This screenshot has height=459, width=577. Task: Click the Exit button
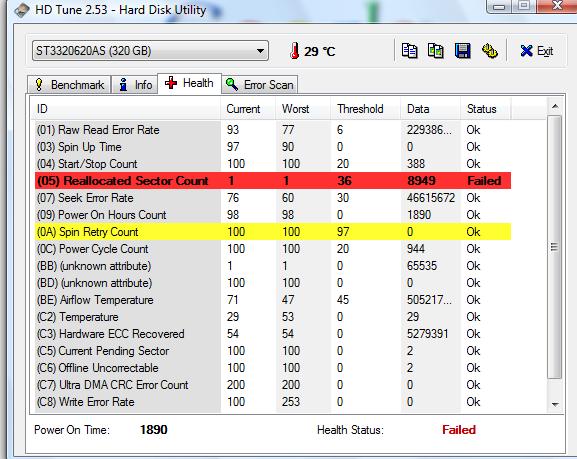tap(537, 51)
